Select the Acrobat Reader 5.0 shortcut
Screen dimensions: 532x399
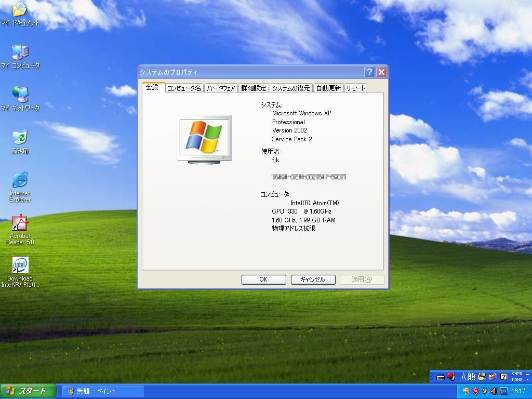click(20, 223)
